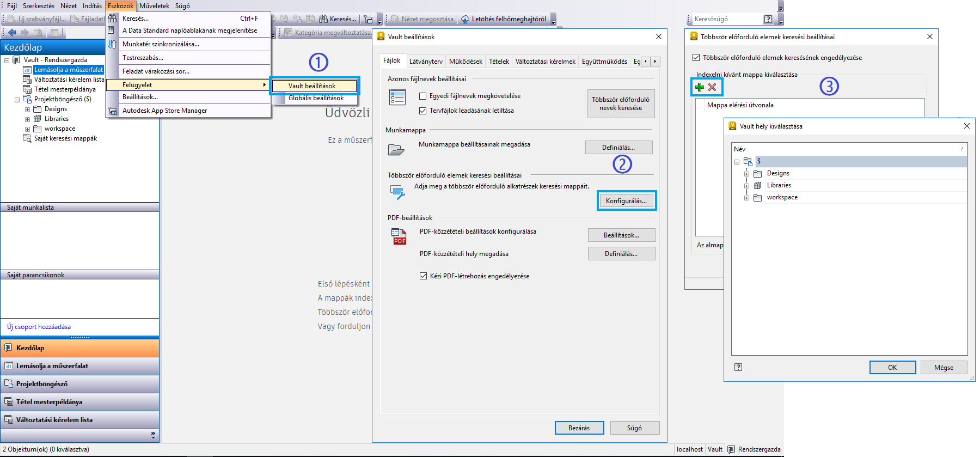The image size is (980, 457).
Task: Enable Egyedi fájlnevek megkövetelése checkbox
Action: point(422,96)
